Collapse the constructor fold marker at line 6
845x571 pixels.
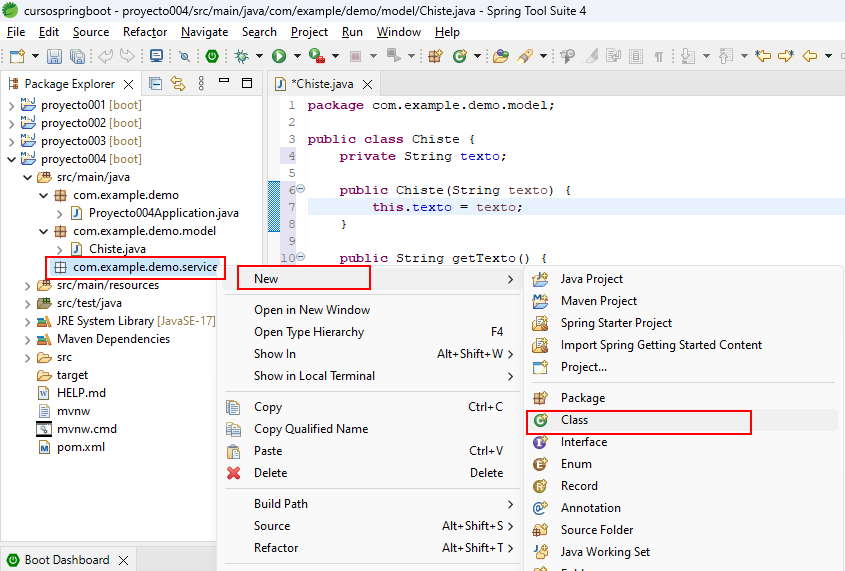tap(301, 189)
